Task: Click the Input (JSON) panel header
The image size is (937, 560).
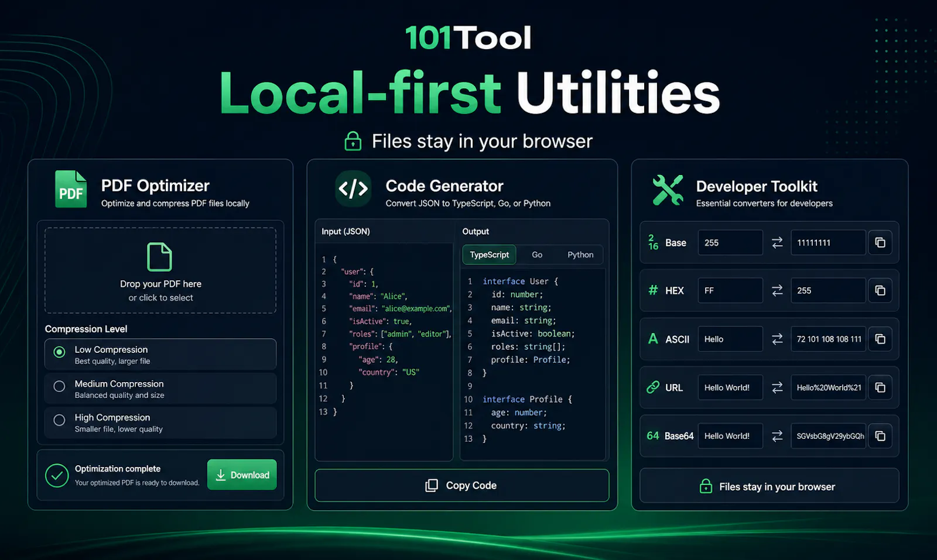Action: [x=346, y=231]
